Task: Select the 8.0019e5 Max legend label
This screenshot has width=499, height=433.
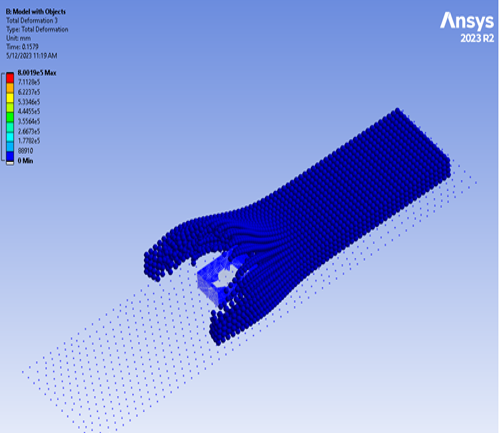Action: click(37, 73)
